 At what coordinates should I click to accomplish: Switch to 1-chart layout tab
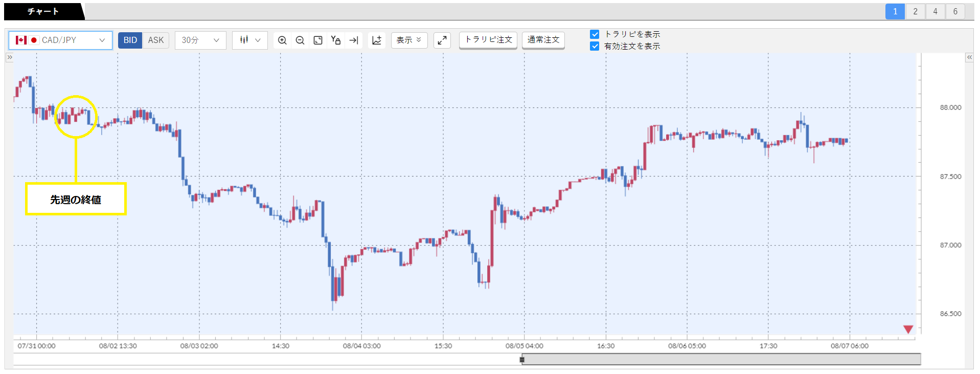pos(895,11)
